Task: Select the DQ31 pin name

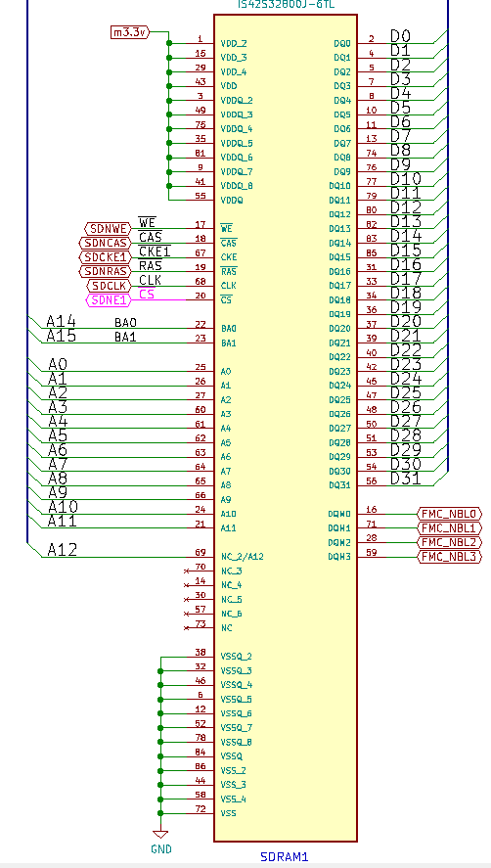Action: (339, 485)
